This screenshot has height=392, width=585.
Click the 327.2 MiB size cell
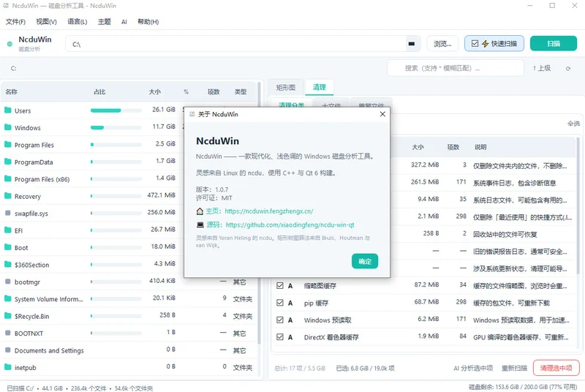pos(425,165)
